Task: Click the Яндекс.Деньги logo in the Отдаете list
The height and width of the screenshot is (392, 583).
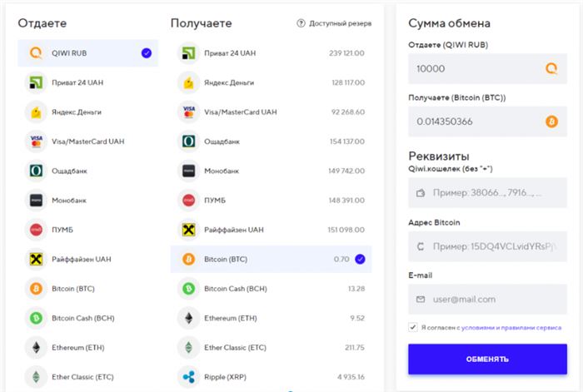Action: tap(36, 112)
